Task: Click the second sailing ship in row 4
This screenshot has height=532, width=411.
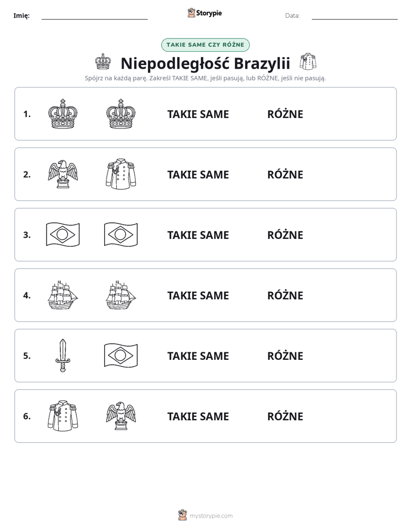Action: (121, 295)
